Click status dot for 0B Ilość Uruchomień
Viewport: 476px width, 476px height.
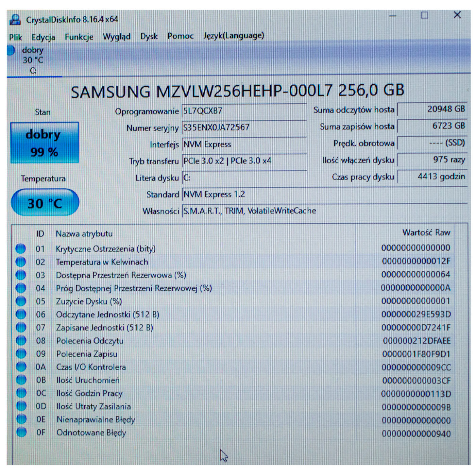tap(21, 380)
